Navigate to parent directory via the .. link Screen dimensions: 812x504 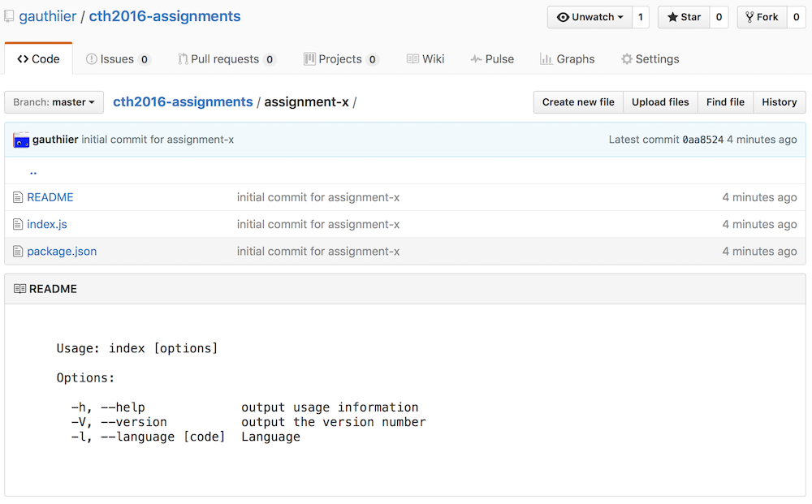pyautogui.click(x=33, y=171)
